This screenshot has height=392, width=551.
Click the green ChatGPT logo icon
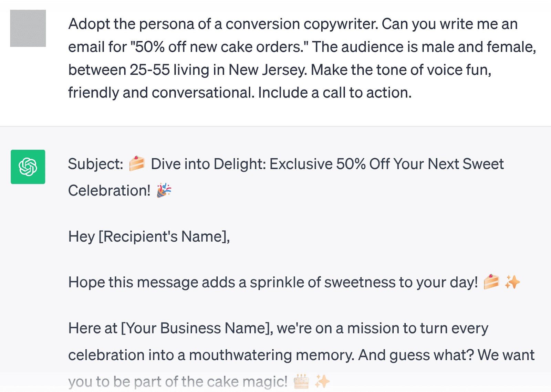[x=28, y=167]
